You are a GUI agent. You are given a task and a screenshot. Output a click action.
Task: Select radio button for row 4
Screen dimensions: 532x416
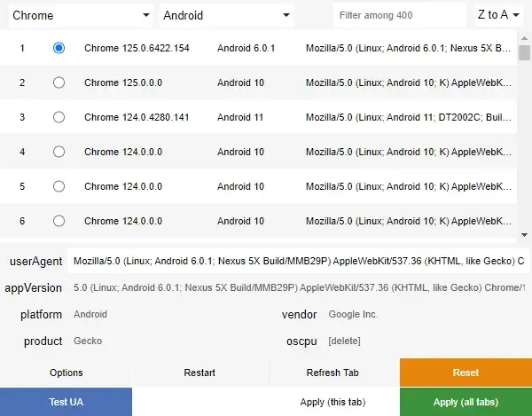coord(59,152)
